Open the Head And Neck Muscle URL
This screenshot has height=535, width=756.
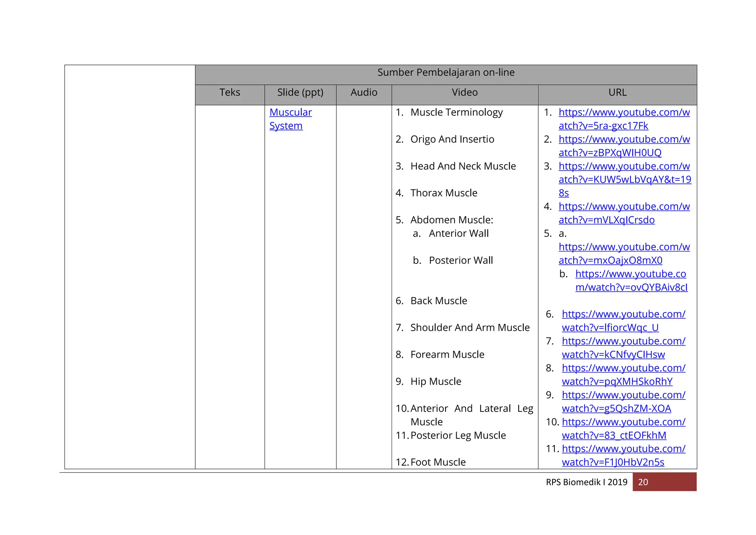click(x=624, y=167)
